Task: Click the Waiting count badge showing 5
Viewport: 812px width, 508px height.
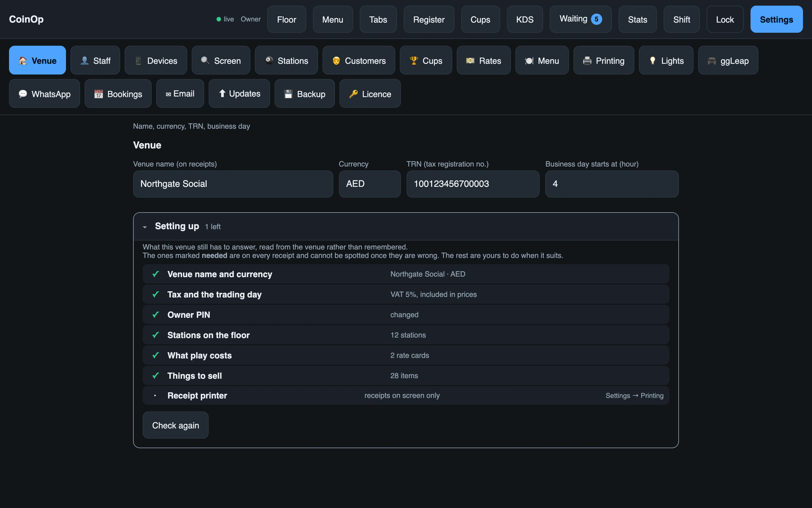Action: (x=596, y=19)
